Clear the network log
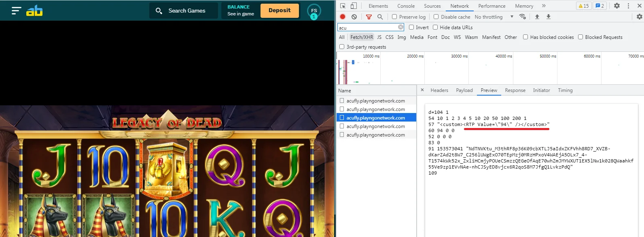Image resolution: width=644 pixels, height=237 pixels. [x=354, y=17]
